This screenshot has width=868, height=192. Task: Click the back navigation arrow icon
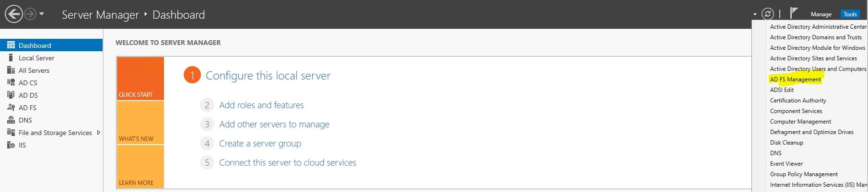(14, 14)
